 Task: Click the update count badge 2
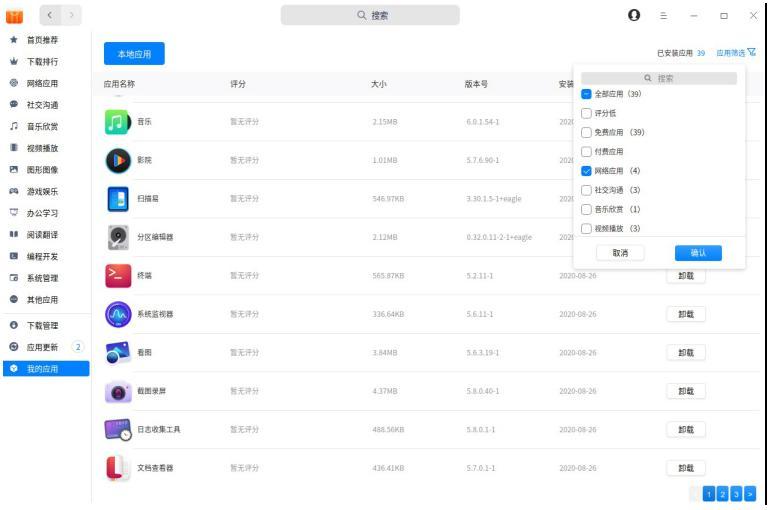pyautogui.click(x=77, y=347)
